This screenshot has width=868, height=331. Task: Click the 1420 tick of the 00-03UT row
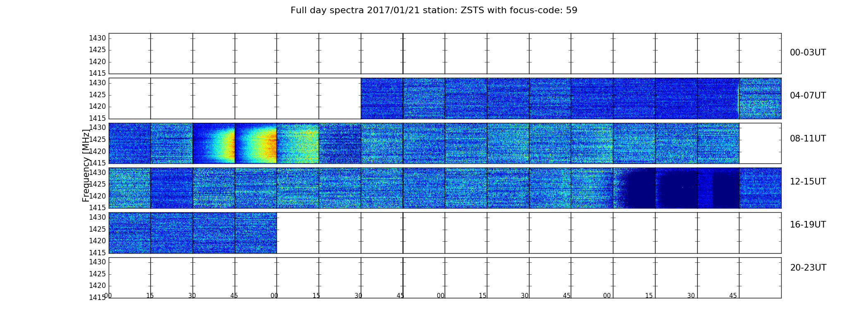[98, 62]
